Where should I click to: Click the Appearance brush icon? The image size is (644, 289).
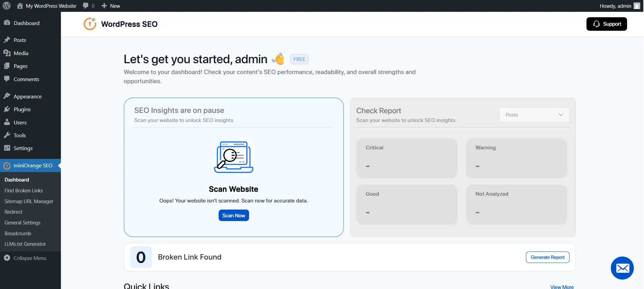pos(7,96)
